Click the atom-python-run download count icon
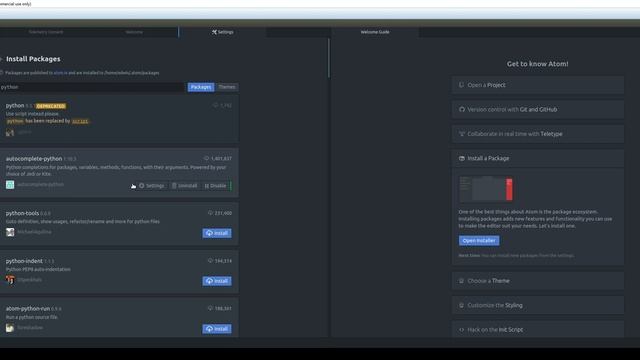640x360 pixels. (210, 309)
